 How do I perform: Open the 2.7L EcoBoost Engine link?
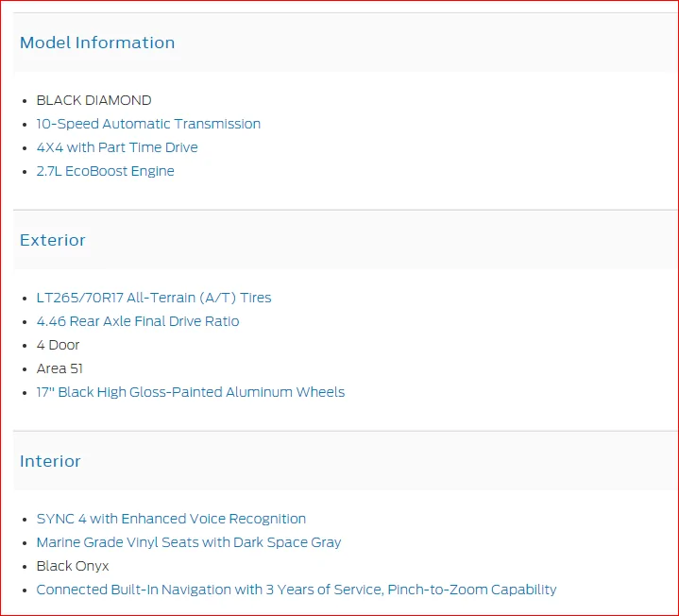[x=105, y=171]
